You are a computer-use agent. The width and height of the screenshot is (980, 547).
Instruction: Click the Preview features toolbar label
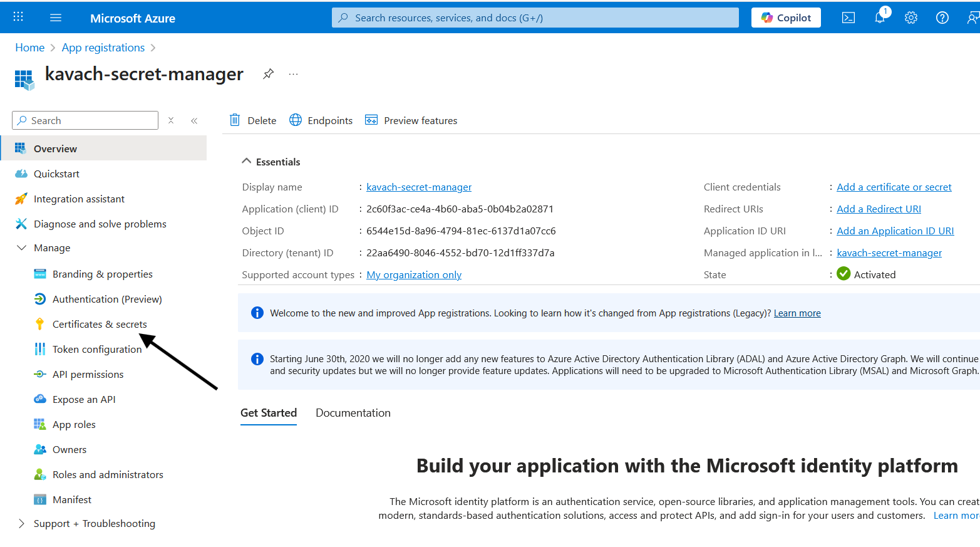pos(421,120)
